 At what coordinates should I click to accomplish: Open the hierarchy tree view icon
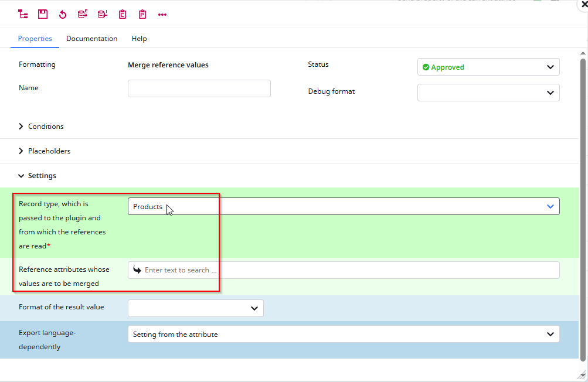(23, 14)
